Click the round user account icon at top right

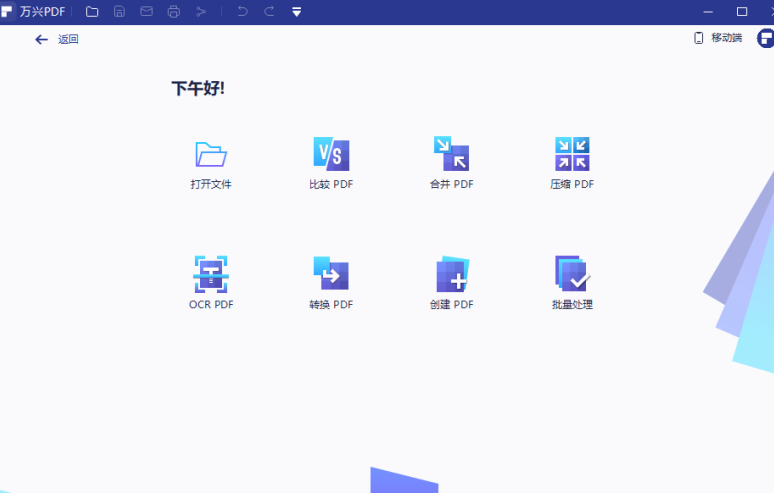765,39
